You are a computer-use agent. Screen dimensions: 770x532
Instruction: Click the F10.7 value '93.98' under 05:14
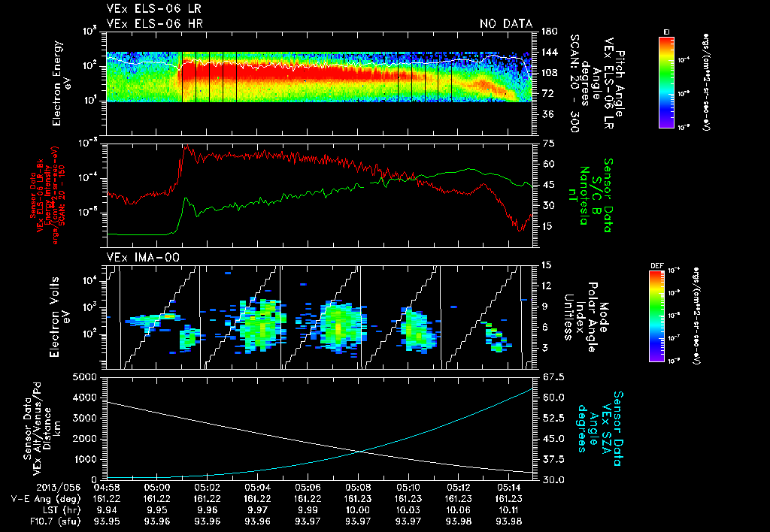(x=508, y=521)
